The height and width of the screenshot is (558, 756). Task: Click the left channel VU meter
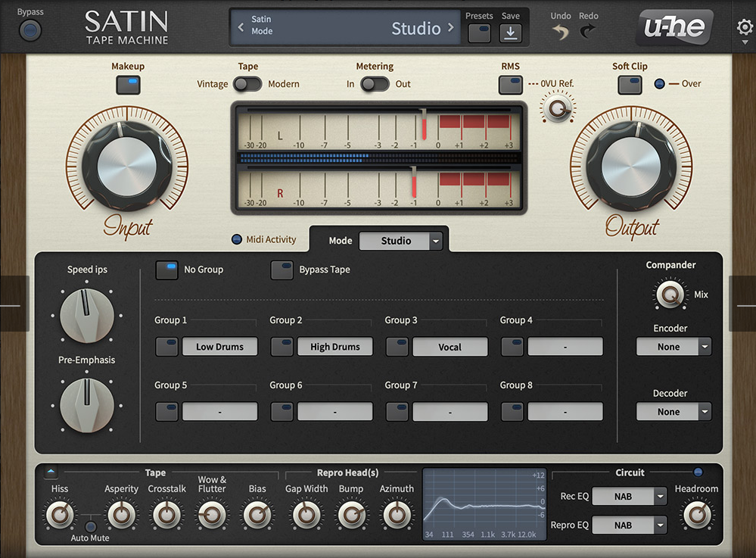point(378,129)
